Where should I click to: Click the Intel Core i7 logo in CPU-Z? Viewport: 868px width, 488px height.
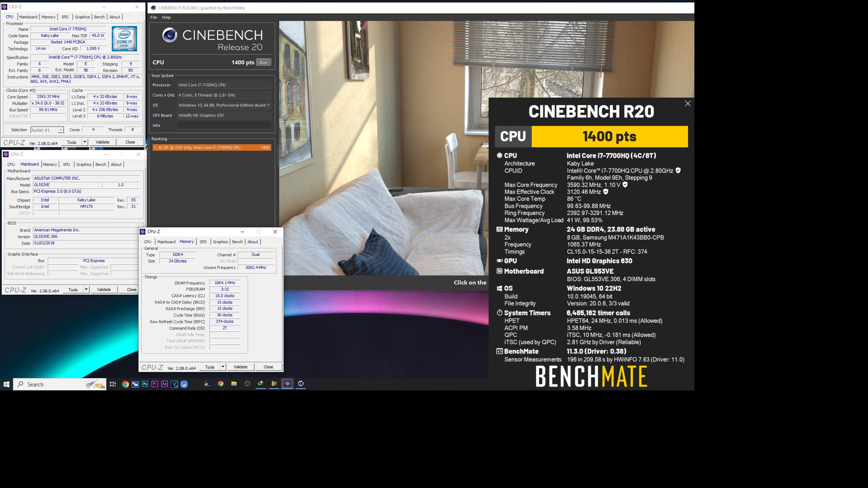tap(124, 39)
